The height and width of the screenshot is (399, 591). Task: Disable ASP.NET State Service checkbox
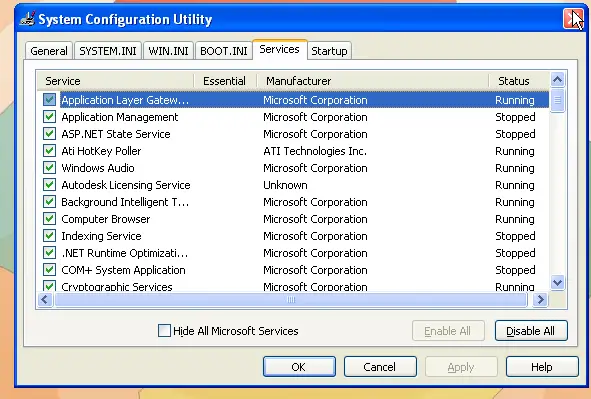(x=49, y=134)
